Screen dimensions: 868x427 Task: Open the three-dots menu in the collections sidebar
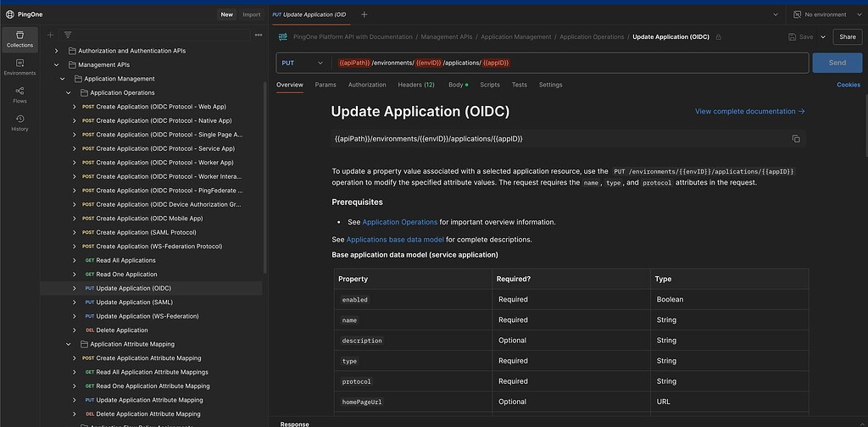click(259, 35)
